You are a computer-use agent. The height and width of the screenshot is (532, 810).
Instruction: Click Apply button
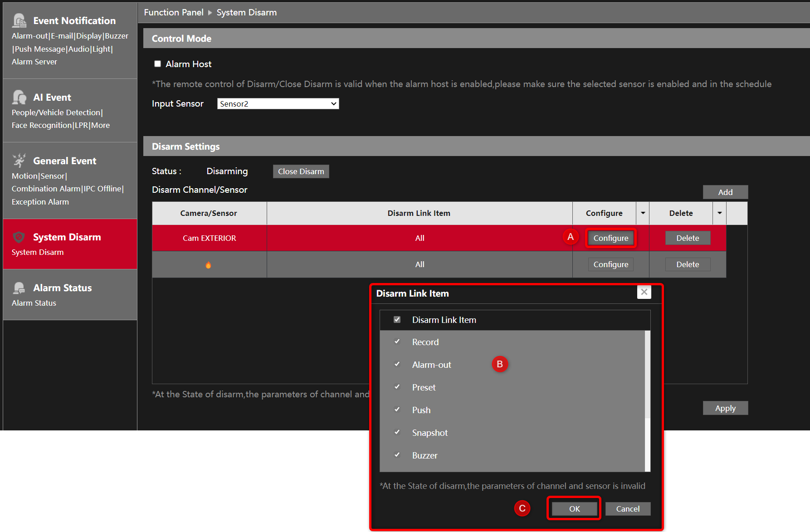pyautogui.click(x=725, y=408)
